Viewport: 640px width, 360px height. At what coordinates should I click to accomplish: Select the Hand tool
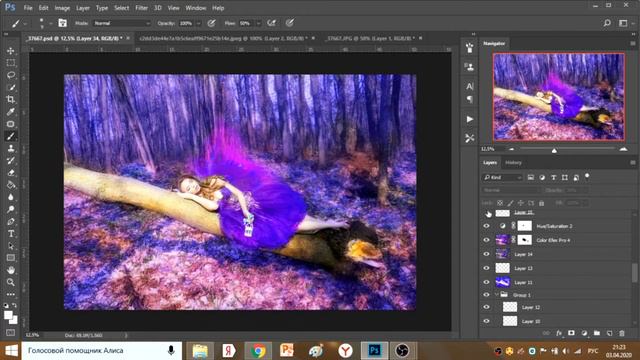pos(11,270)
